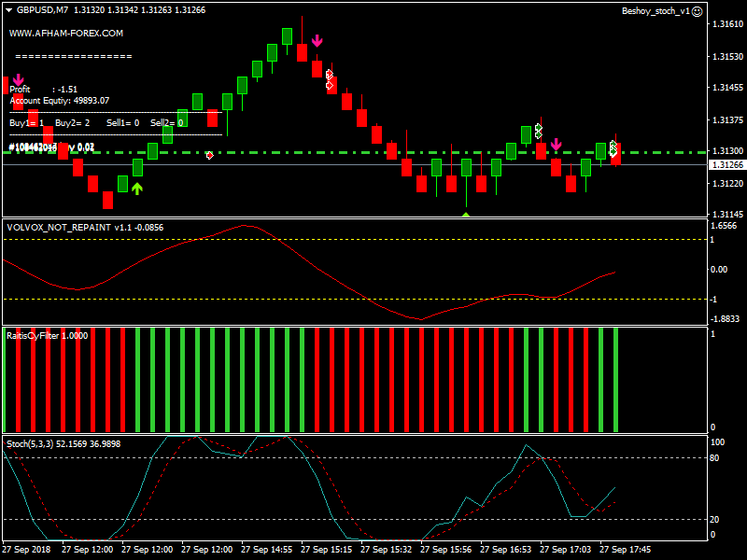Click the last green RaitisCyFilter histogram bar
The image size is (747, 560).
click(x=616, y=380)
